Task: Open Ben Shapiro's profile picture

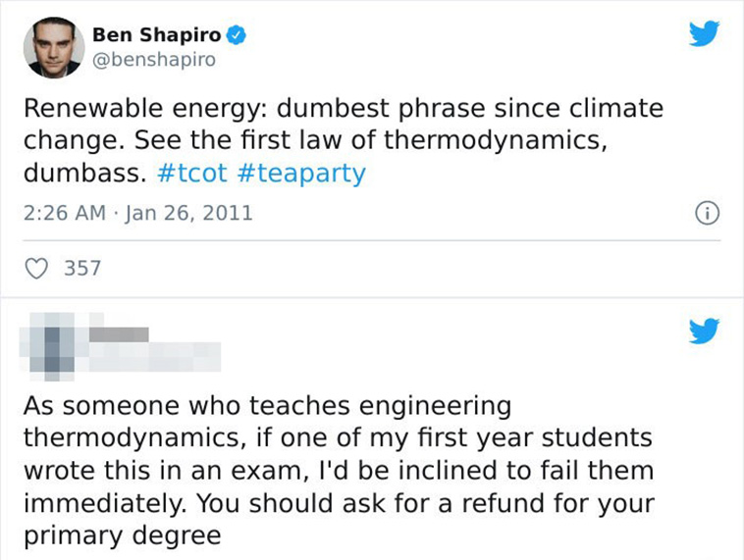Action: [54, 47]
